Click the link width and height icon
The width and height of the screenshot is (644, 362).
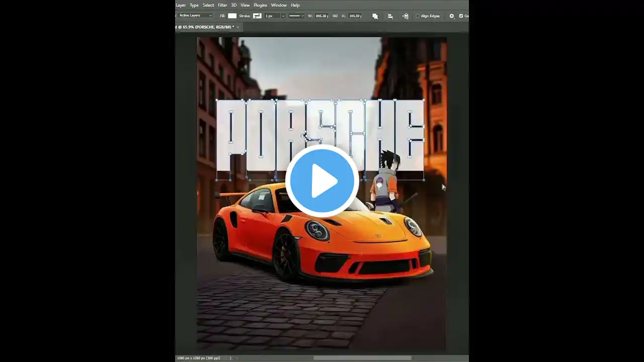pos(335,16)
